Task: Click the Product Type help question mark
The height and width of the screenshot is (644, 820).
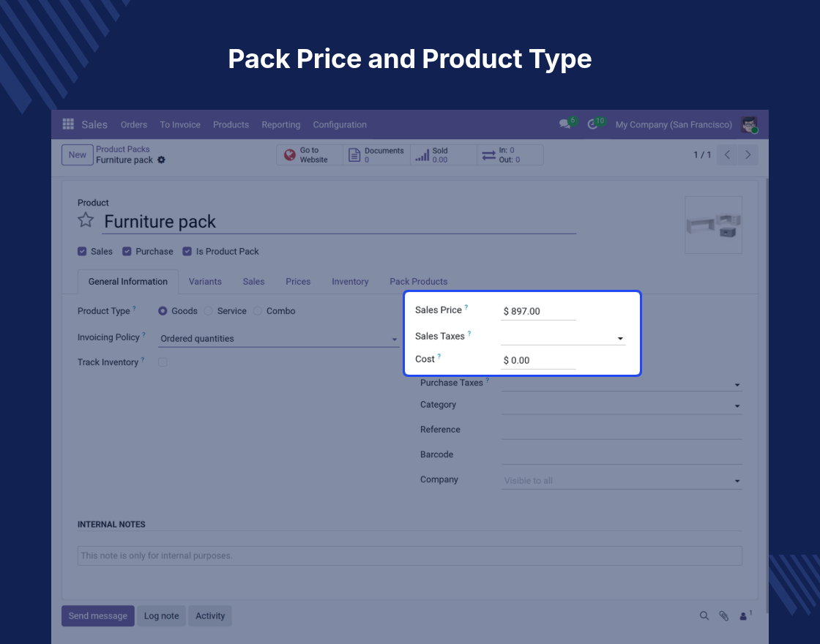Action: 135,308
